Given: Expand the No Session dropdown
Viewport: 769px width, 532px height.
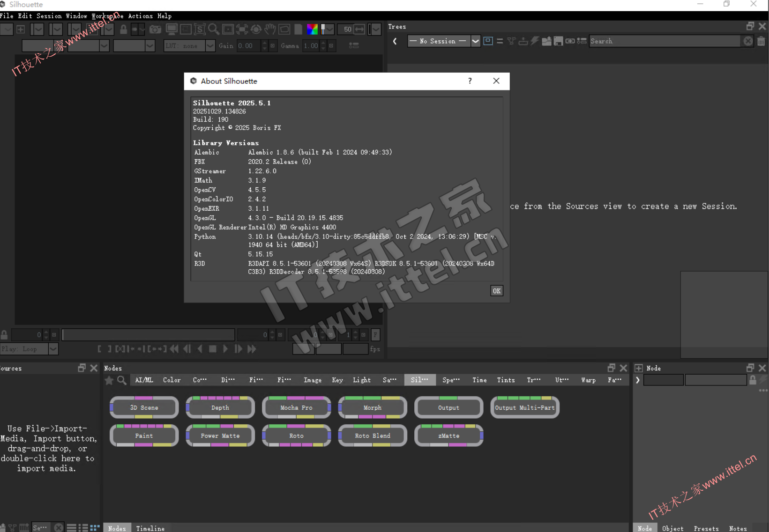Looking at the screenshot, I should (x=475, y=41).
